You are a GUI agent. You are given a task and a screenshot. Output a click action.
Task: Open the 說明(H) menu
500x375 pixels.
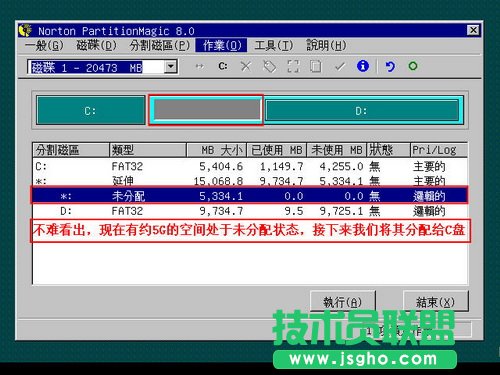326,45
